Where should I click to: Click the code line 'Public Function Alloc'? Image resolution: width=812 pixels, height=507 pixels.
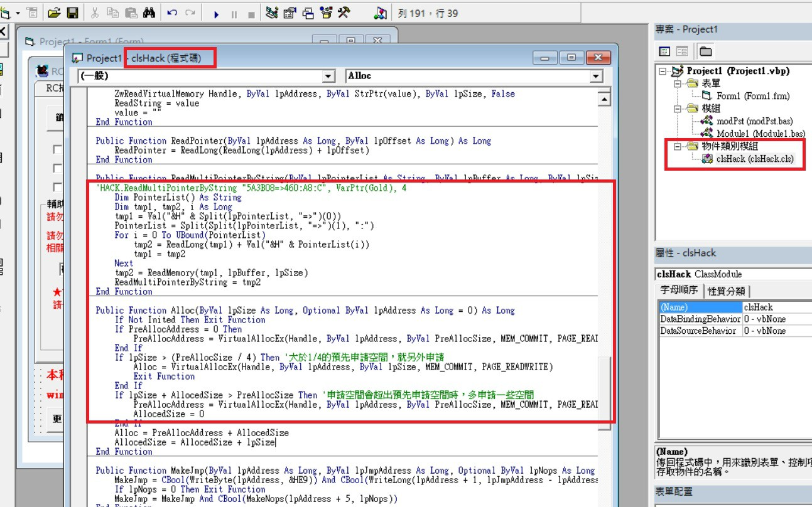tap(305, 310)
